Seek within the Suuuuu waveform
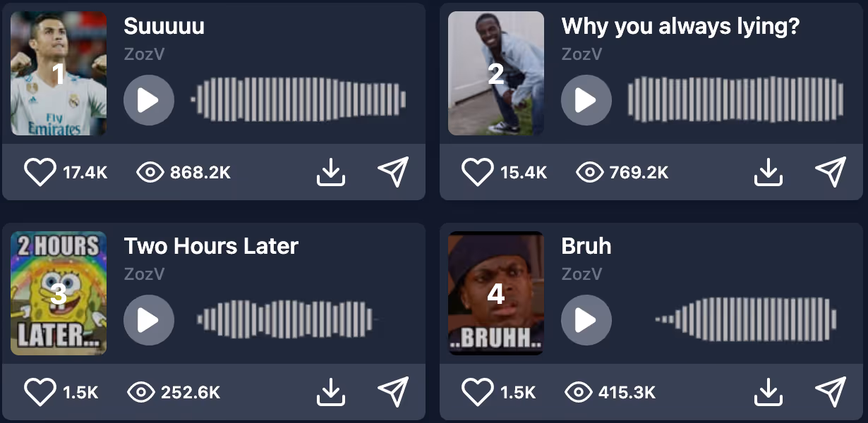868x423 pixels. (299, 100)
